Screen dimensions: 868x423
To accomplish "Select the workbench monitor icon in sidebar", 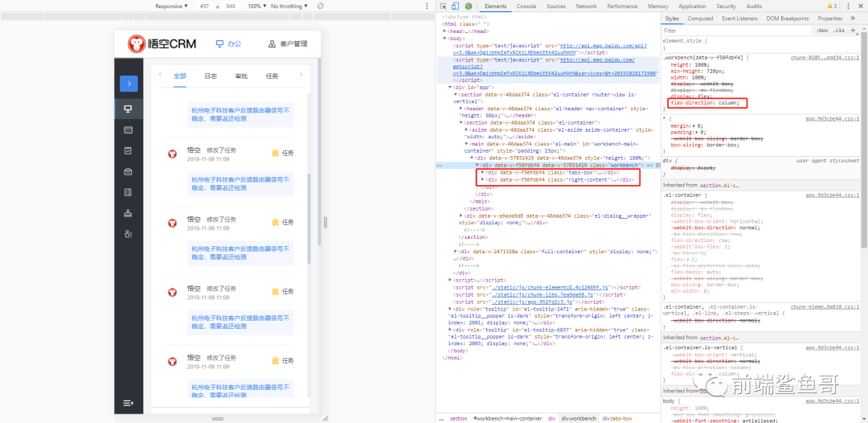I will coord(128,108).
